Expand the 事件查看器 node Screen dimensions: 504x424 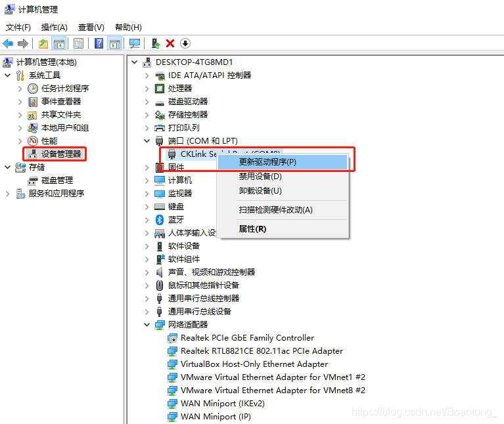20,102
